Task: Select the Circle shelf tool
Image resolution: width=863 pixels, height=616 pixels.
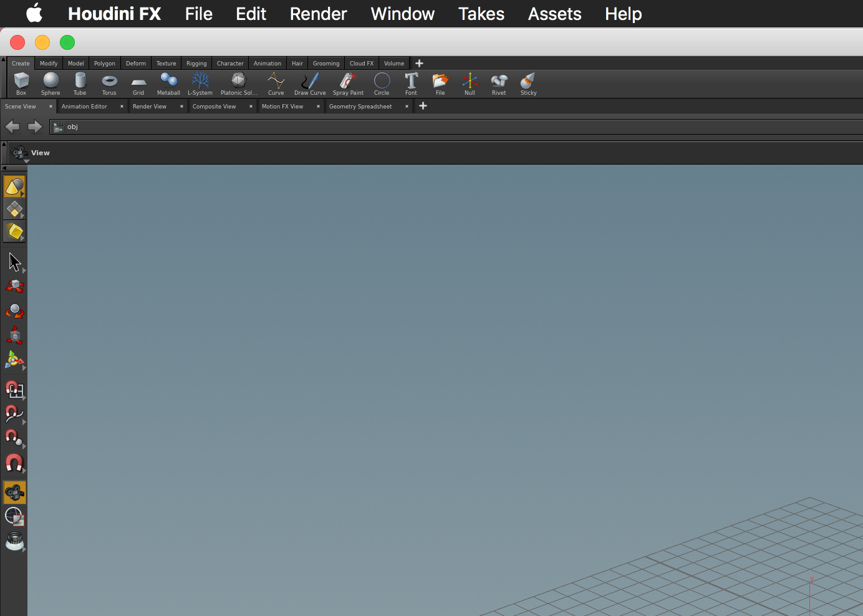Action: [382, 84]
